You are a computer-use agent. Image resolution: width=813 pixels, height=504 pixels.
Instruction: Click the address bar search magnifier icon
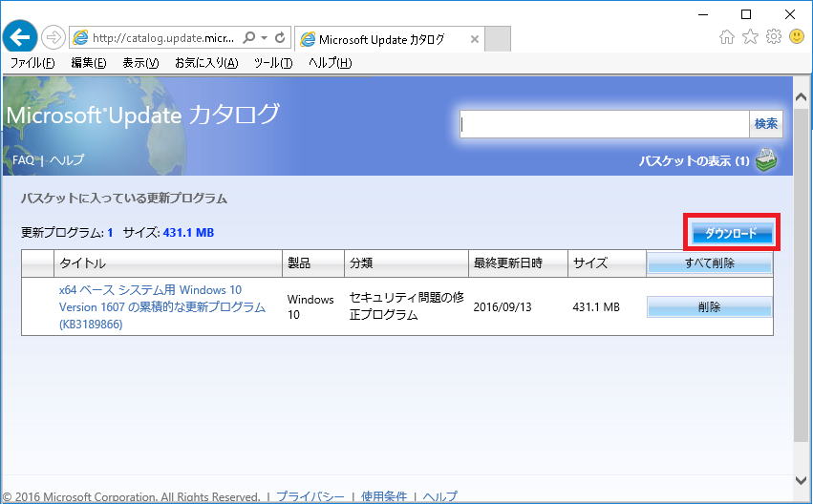pos(249,39)
